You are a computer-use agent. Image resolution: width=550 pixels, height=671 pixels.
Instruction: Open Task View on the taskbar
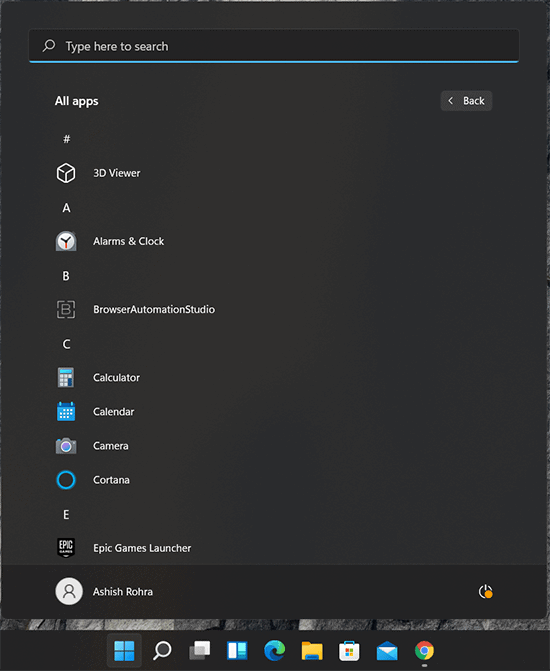coord(199,650)
